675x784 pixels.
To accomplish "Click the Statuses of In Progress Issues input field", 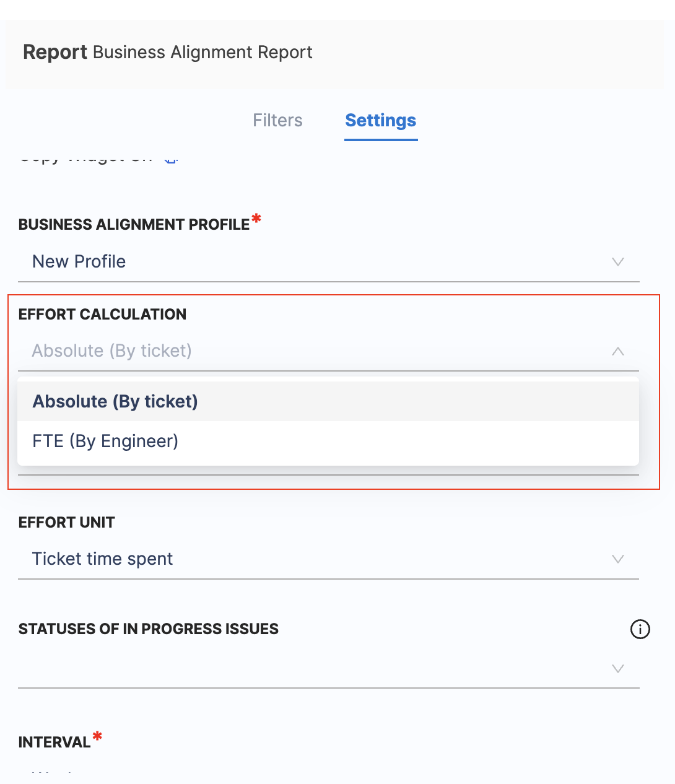I will (x=248, y=669).
